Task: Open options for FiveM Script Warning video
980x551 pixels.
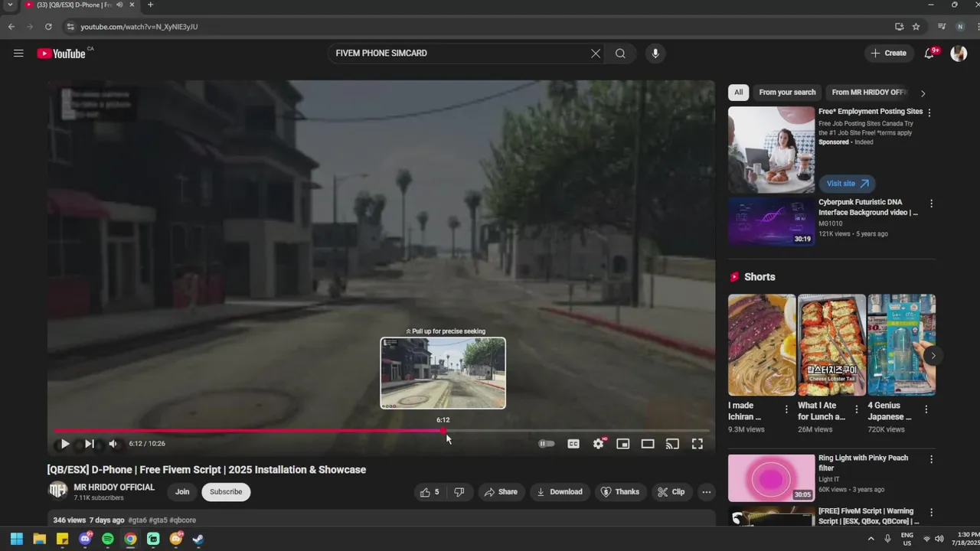Action: point(931,512)
